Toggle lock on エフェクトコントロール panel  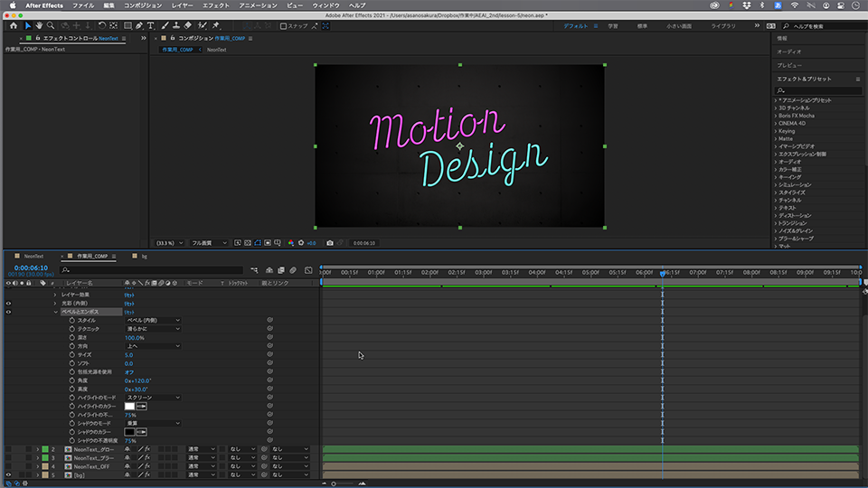(38, 38)
